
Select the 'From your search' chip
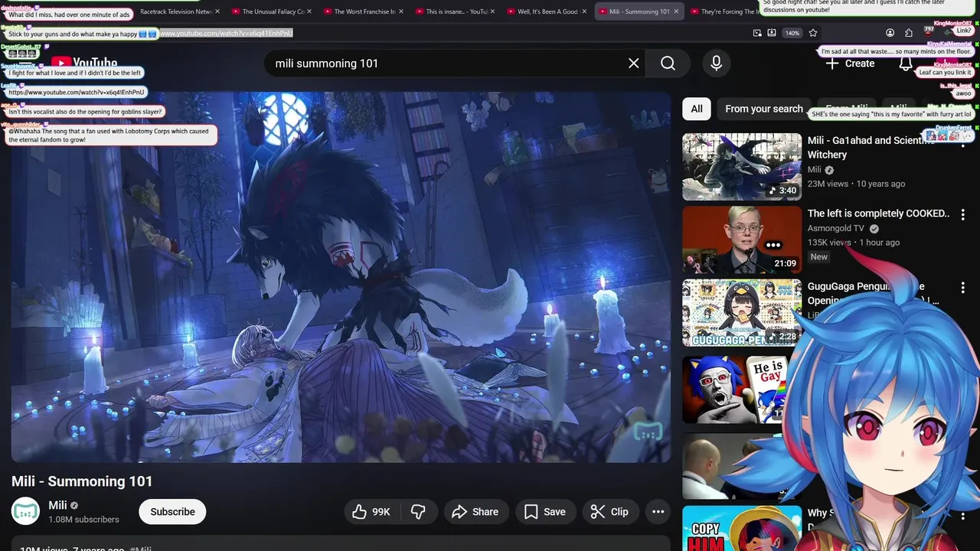[763, 109]
